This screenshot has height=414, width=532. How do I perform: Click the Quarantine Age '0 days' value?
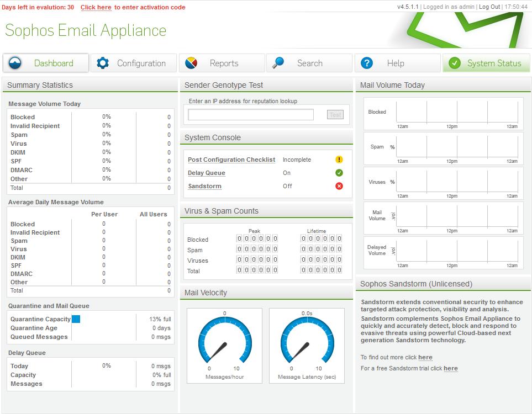pyautogui.click(x=161, y=328)
